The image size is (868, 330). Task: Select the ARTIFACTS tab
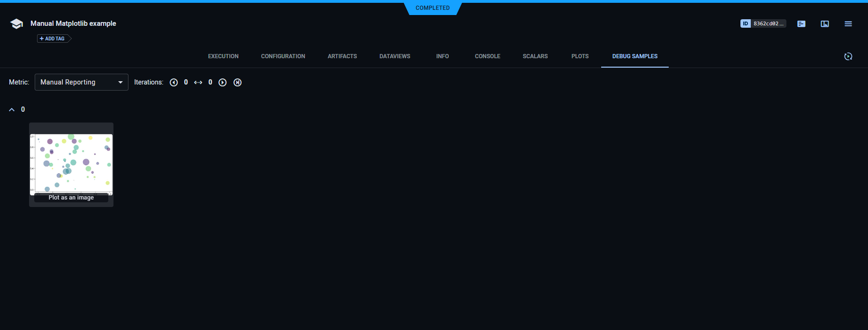pos(342,56)
